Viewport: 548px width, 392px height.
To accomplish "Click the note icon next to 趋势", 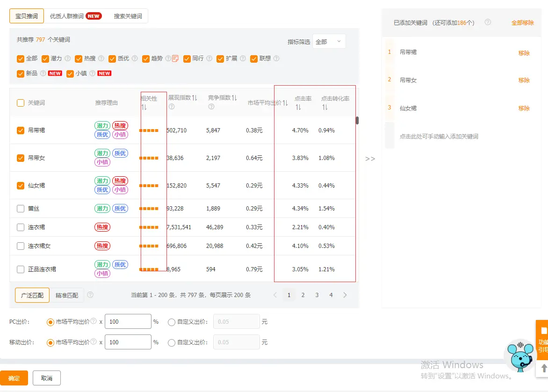I will (175, 58).
